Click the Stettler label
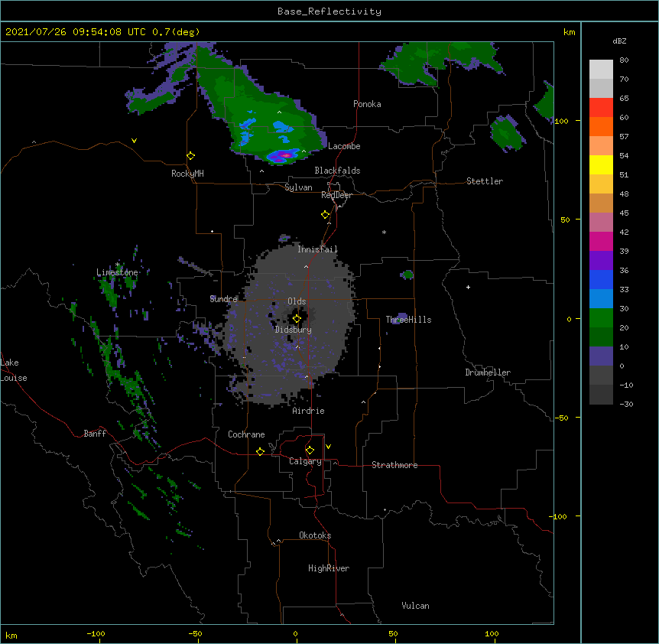Image resolution: width=659 pixels, height=644 pixels. 485,181
